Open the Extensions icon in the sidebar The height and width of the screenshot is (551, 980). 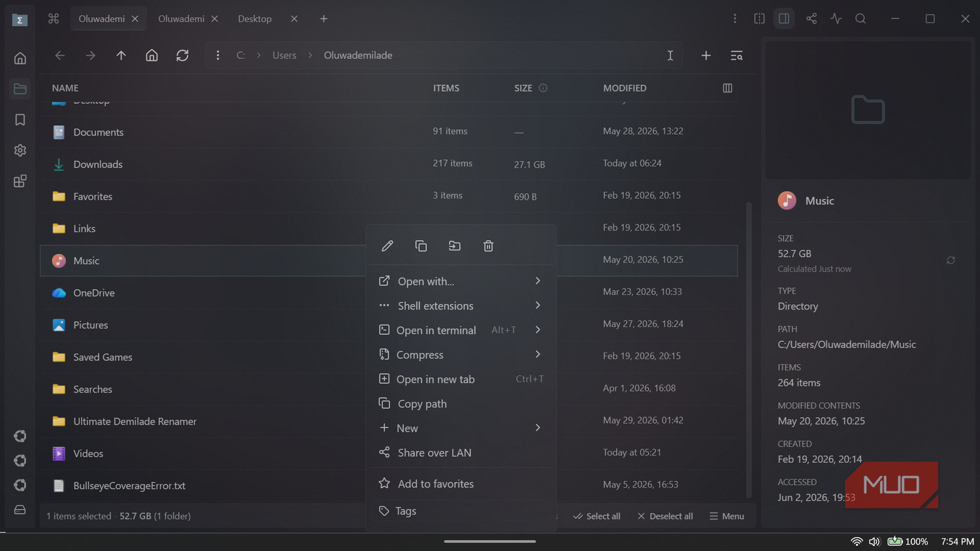click(20, 181)
